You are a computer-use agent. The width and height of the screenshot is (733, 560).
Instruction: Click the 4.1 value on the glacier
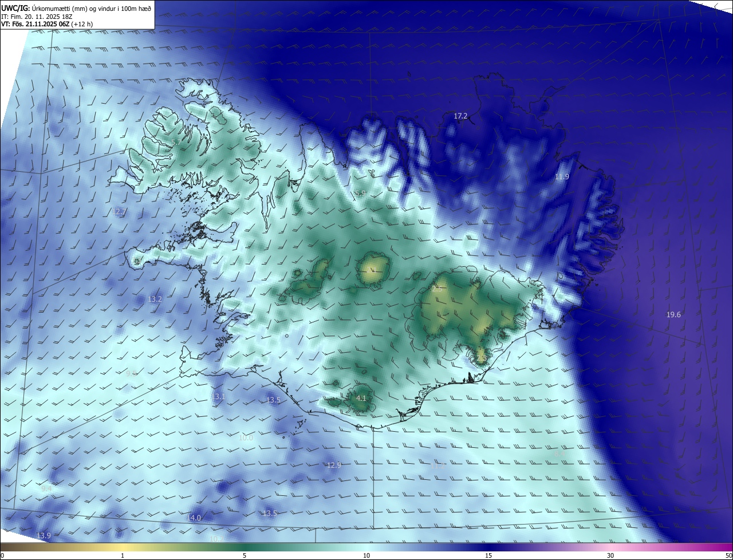tap(361, 398)
